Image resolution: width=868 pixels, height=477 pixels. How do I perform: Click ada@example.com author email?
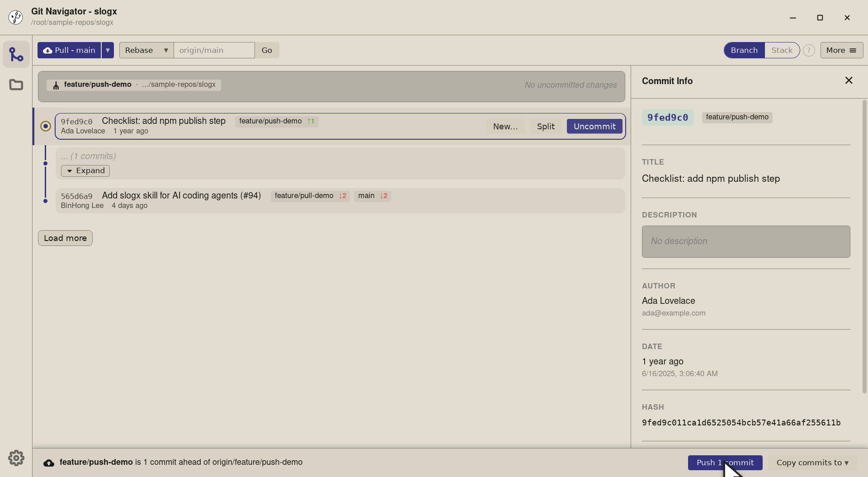674,313
